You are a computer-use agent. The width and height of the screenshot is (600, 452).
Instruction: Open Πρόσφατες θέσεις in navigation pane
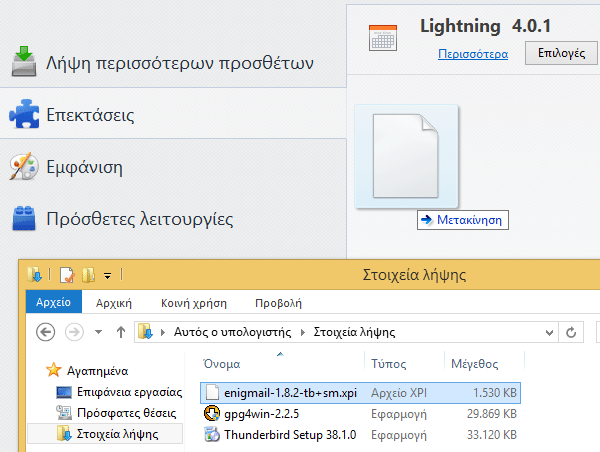point(126,413)
